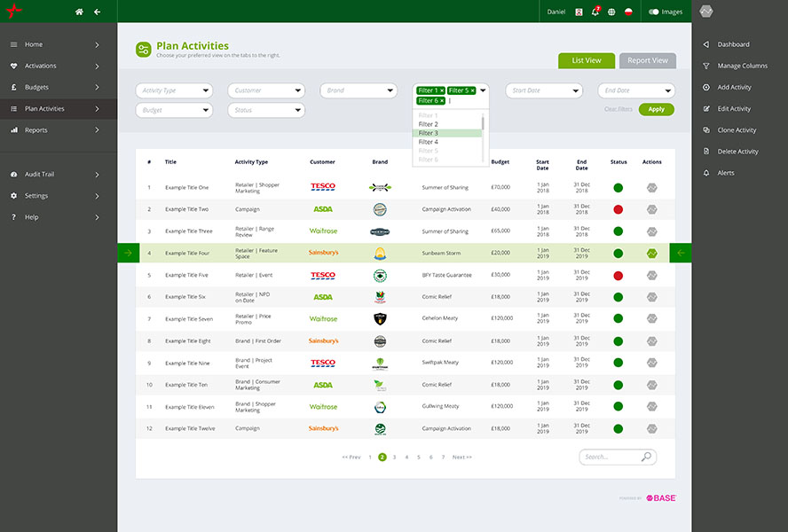The height and width of the screenshot is (532, 788).
Task: Click Delete Activity in right sidebar
Action: point(737,152)
